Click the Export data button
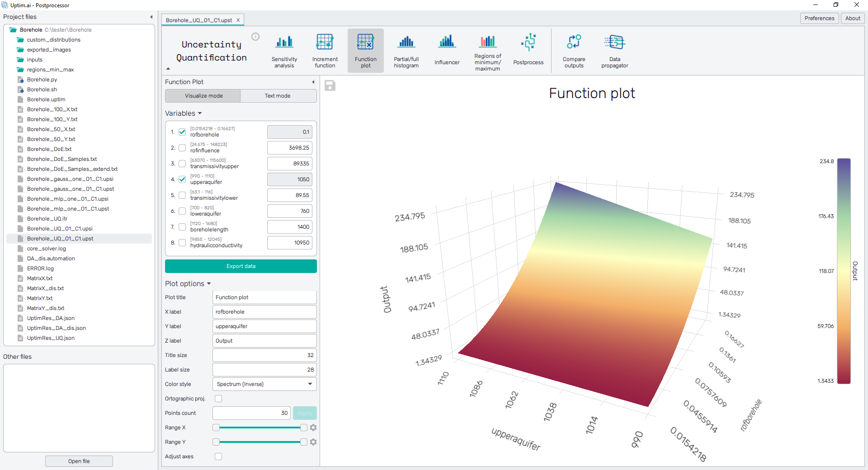The width and height of the screenshot is (868, 470). (241, 266)
